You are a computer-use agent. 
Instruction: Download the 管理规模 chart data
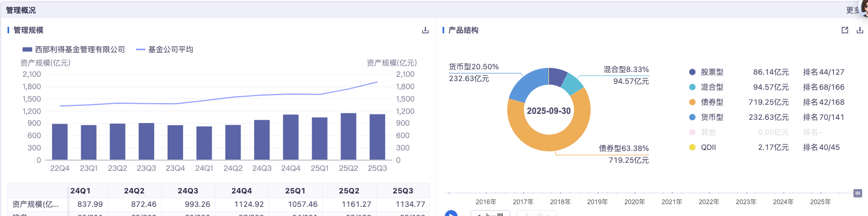[x=425, y=30]
